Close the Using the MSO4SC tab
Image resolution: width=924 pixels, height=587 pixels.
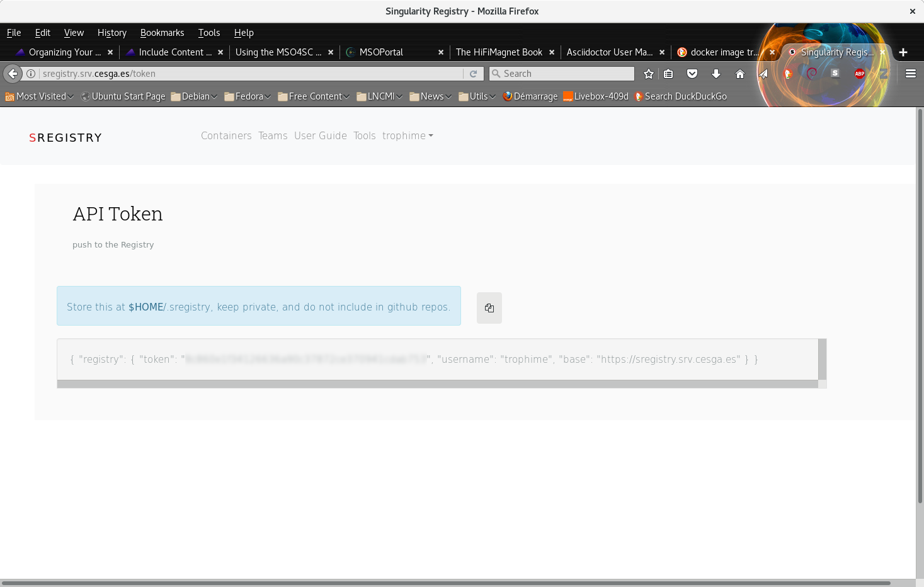[331, 52]
